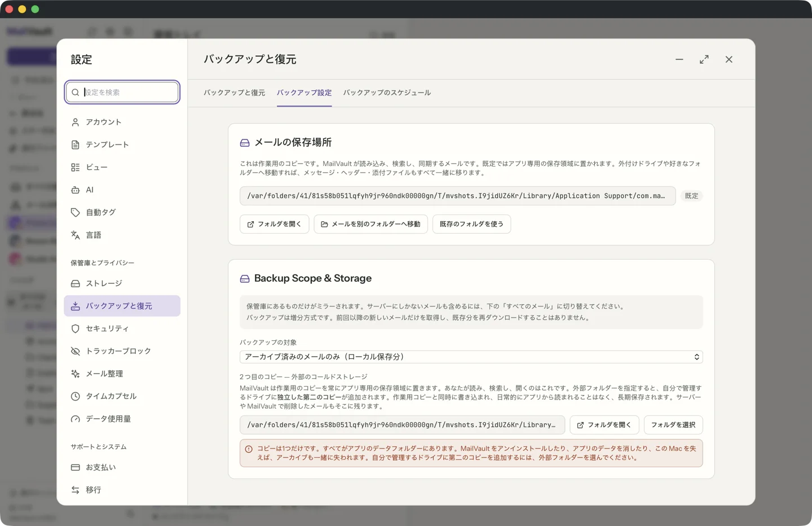
Task: Click 既存のフォルダを使う button
Action: pyautogui.click(x=471, y=224)
